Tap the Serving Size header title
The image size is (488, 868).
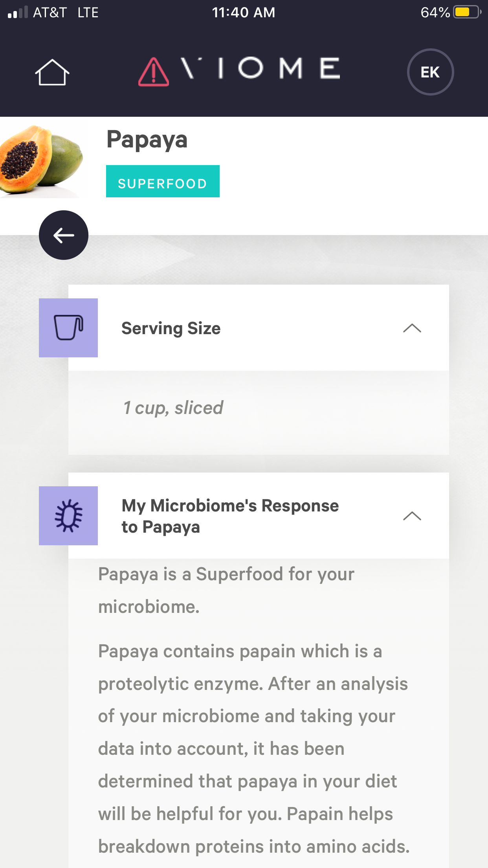pyautogui.click(x=171, y=328)
